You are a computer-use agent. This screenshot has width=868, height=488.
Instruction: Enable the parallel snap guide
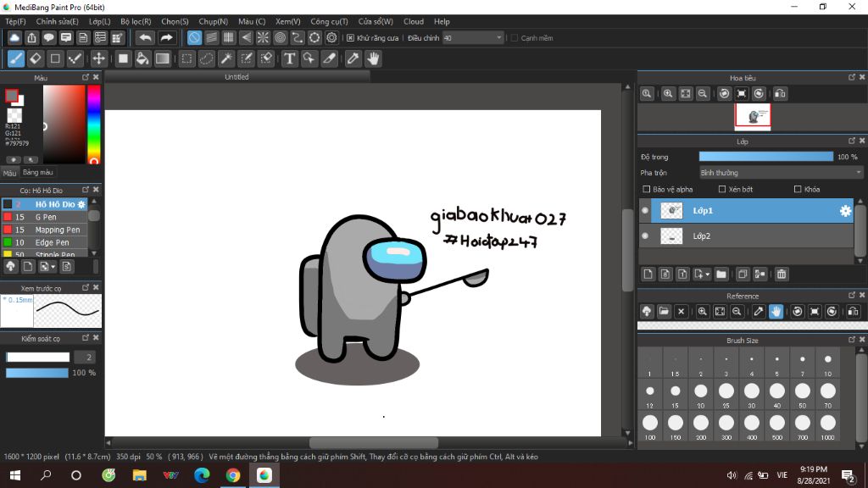211,37
